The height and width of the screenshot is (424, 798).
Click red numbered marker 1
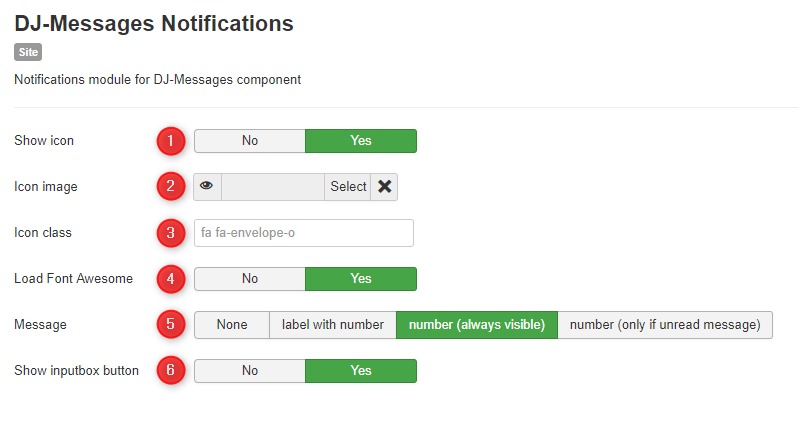click(x=171, y=141)
